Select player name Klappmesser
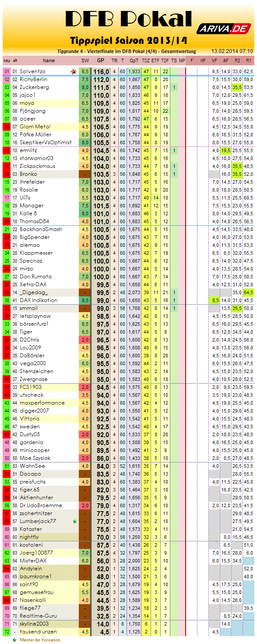The width and height of the screenshot is (257, 644). 36,253
